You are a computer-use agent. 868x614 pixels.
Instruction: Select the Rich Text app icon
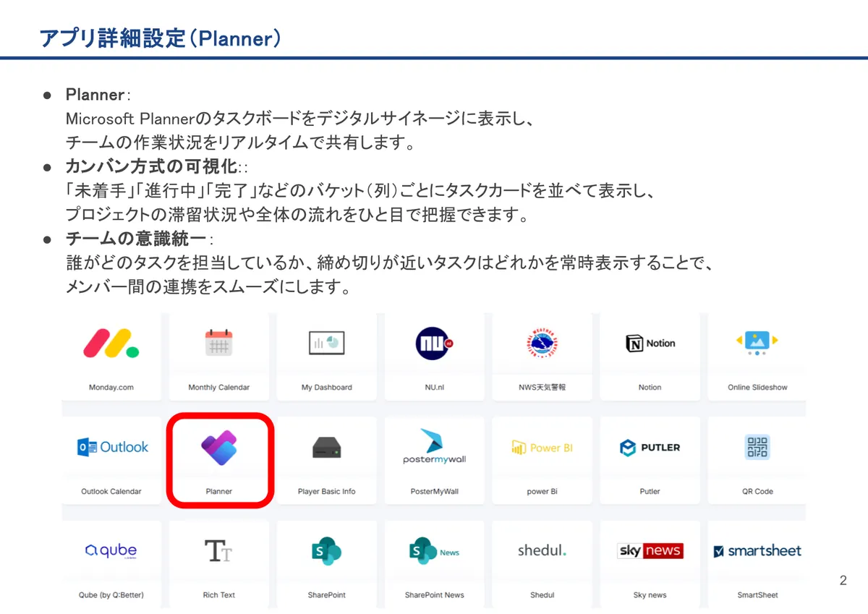tap(218, 551)
